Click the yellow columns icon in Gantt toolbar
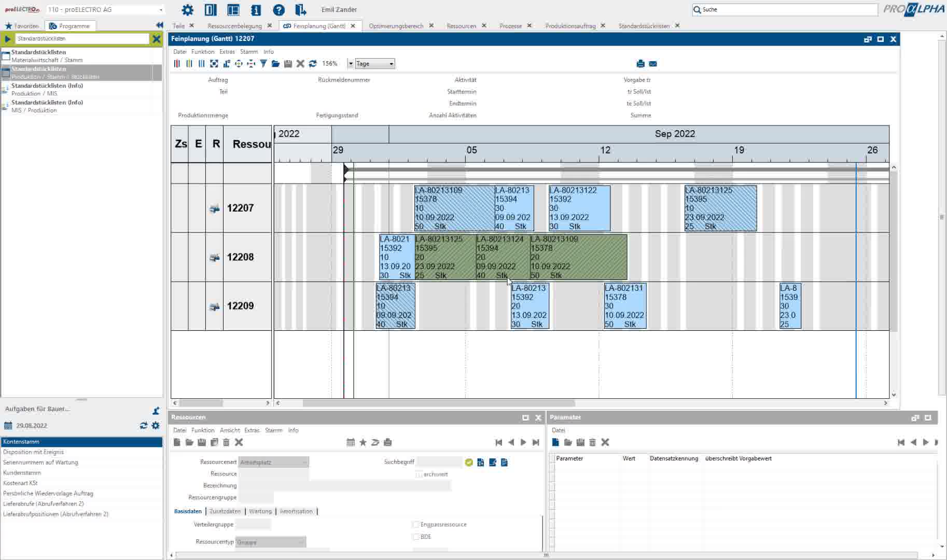Image resolution: width=947 pixels, height=560 pixels. pyautogui.click(x=189, y=64)
